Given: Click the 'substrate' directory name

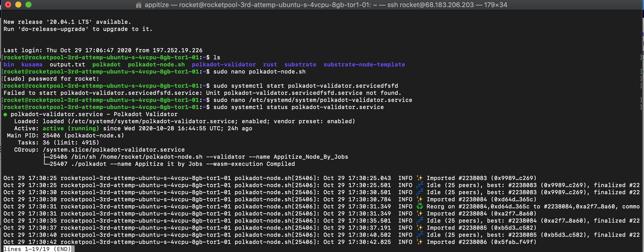Looking at the screenshot, I should [x=300, y=65].
